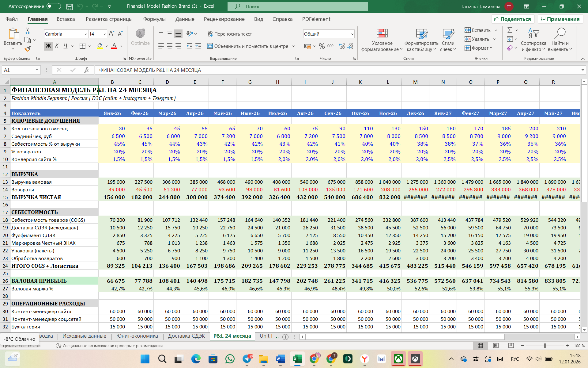
Task: Open the Cambria font name dropdown
Action: click(86, 34)
